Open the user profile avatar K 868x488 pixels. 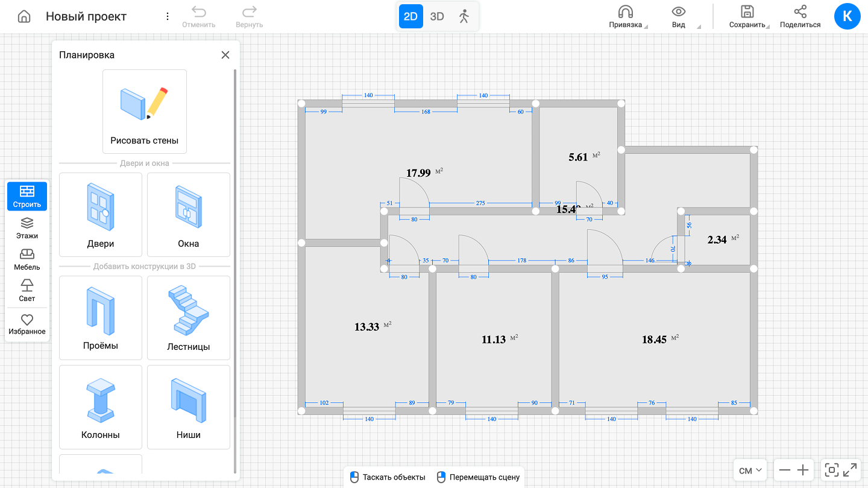point(848,16)
